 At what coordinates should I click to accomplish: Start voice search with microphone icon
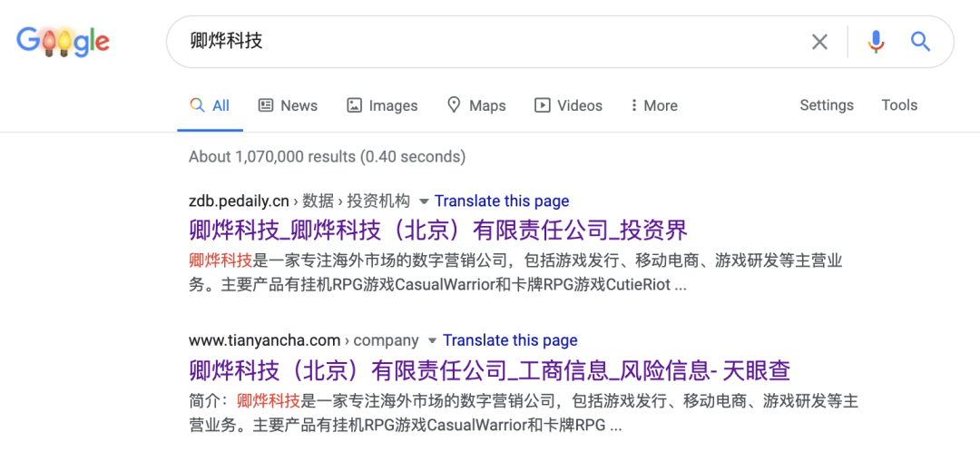877,42
